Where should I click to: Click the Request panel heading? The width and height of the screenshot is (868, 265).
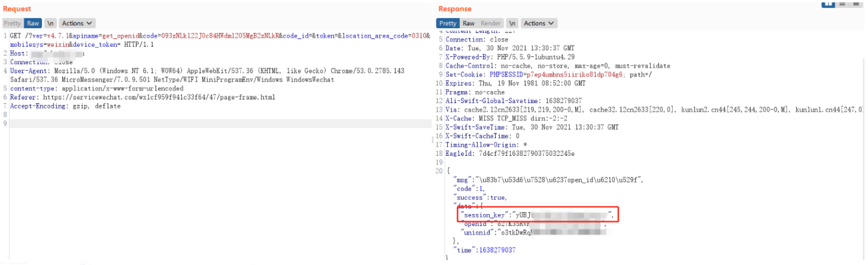pos(17,8)
